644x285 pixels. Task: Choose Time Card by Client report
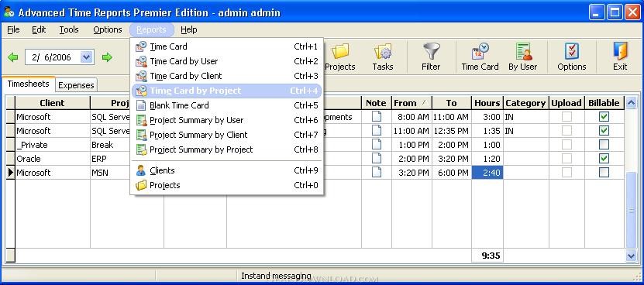point(226,76)
